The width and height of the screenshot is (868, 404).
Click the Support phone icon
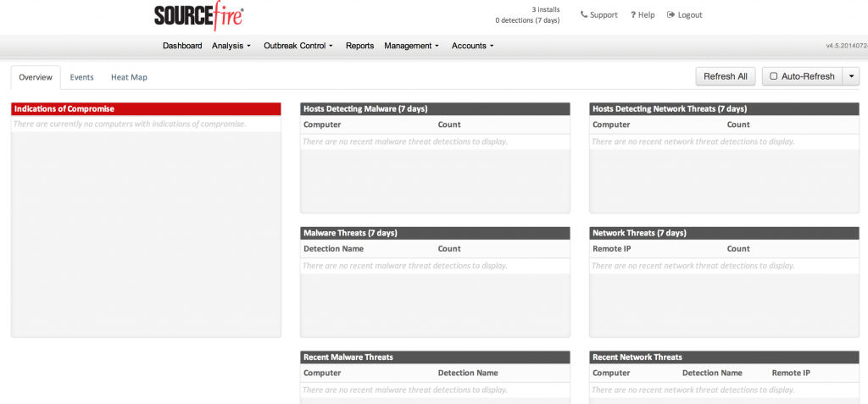pyautogui.click(x=584, y=14)
